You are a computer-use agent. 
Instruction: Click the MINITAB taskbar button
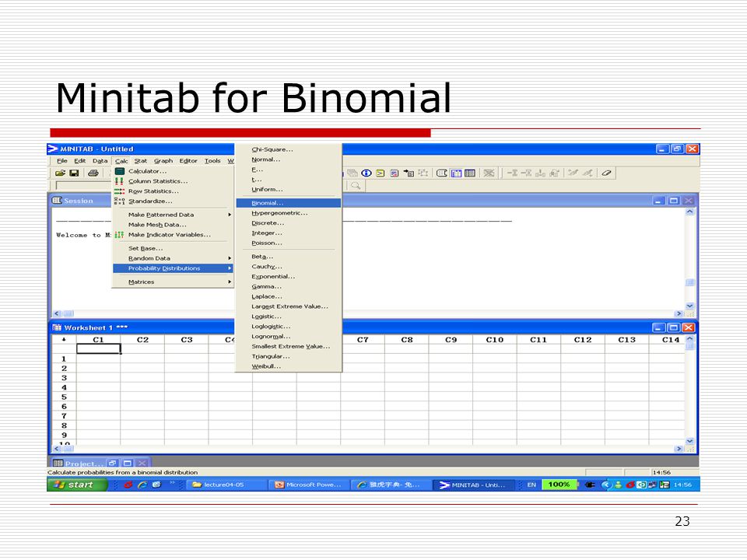[473, 485]
